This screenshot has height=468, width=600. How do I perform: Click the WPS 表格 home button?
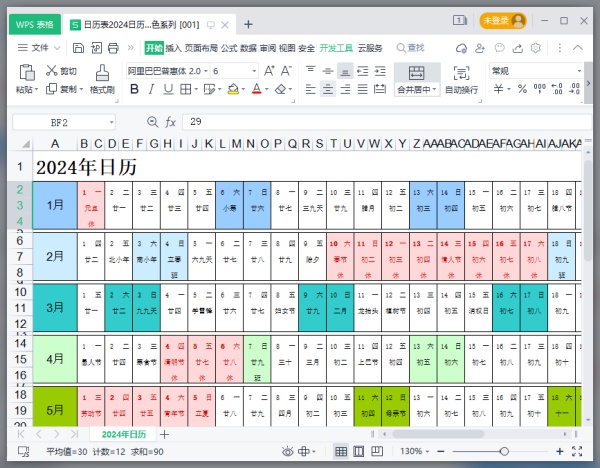point(35,24)
